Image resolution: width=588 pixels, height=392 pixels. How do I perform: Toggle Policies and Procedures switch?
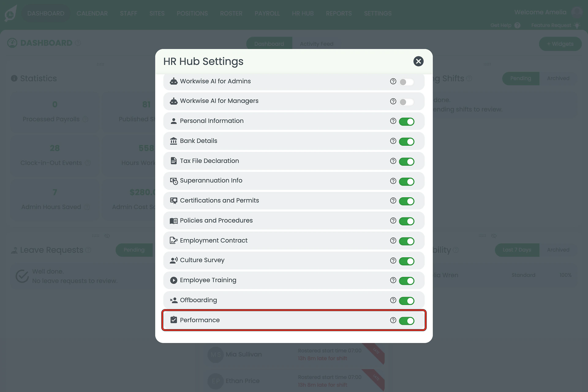coord(406,221)
